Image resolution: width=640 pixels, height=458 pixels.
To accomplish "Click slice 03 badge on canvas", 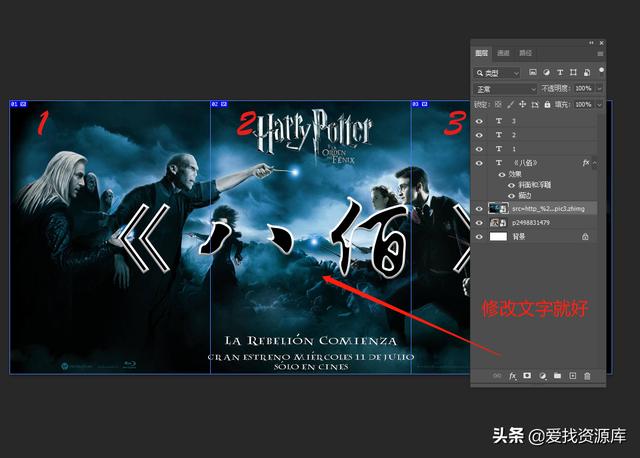I will coord(420,104).
